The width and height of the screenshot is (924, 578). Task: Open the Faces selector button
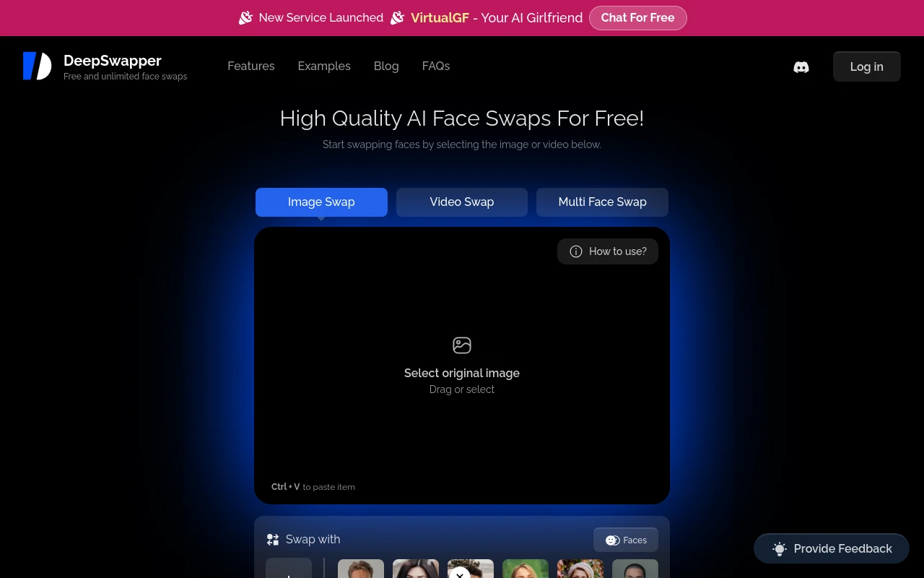626,540
